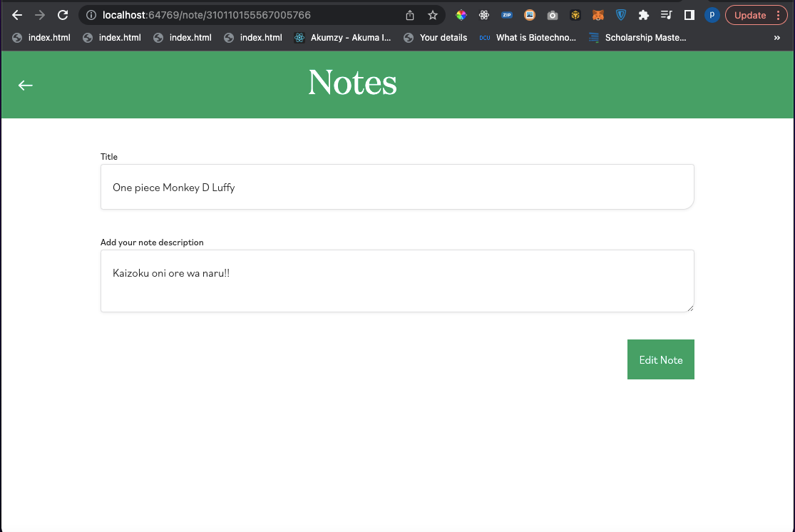Open the What is Biotechno... bookmark

pyautogui.click(x=528, y=38)
